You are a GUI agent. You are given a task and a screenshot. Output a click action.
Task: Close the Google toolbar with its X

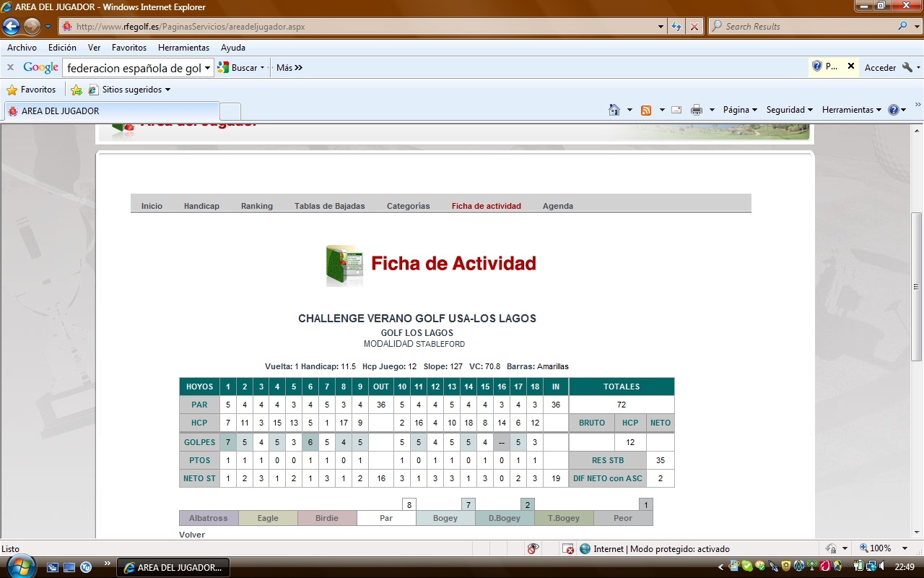(11, 67)
